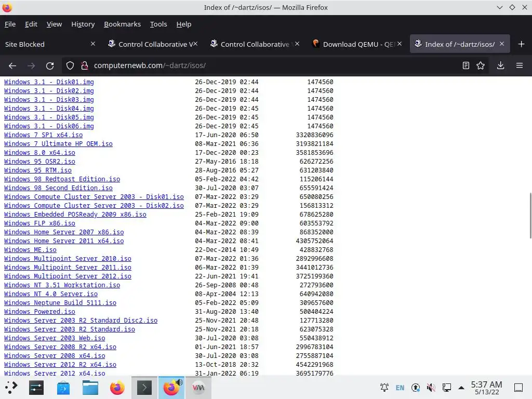Show site security lock information
The height and width of the screenshot is (399, 532).
(85, 65)
